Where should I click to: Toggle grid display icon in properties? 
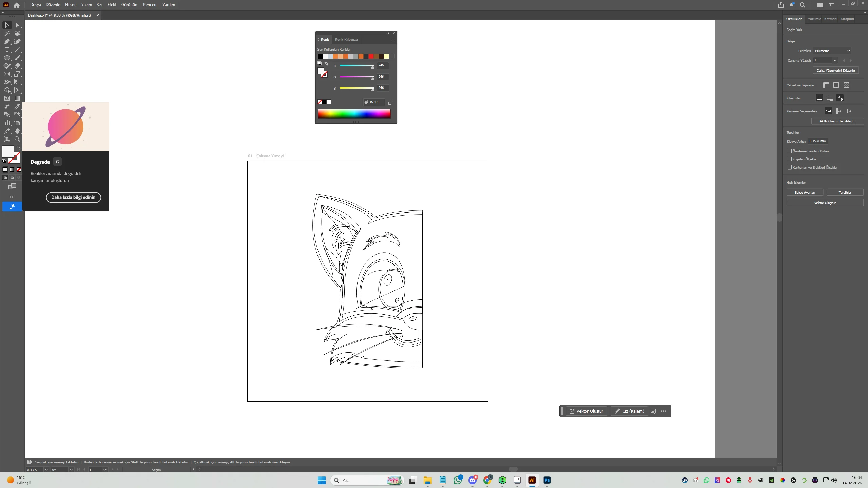(836, 85)
